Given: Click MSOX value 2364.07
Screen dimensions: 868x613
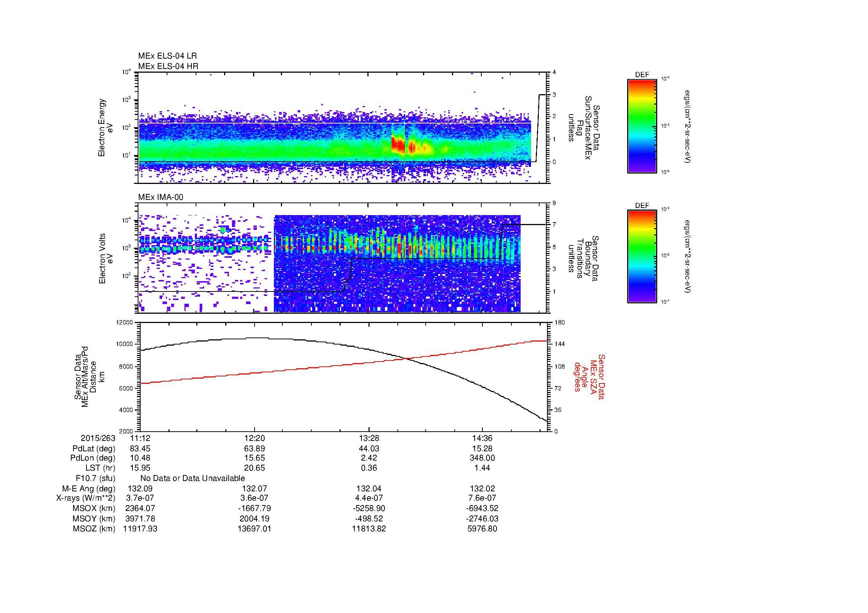Looking at the screenshot, I should 140,508.
